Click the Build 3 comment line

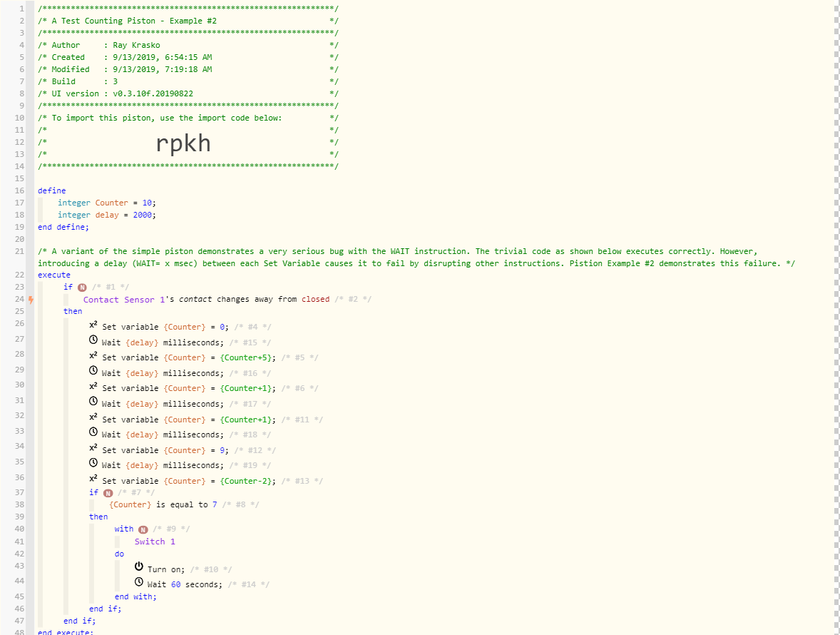[x=188, y=81]
